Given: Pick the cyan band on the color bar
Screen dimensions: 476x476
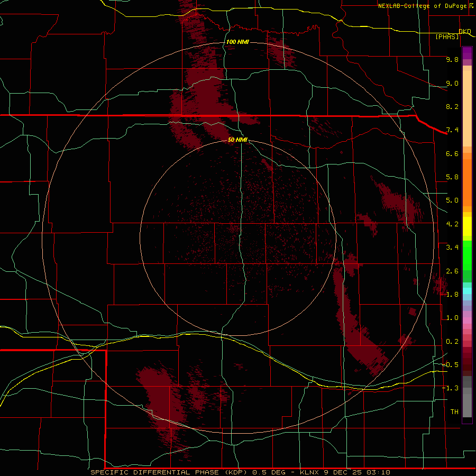Looking at the screenshot, I should [467, 291].
